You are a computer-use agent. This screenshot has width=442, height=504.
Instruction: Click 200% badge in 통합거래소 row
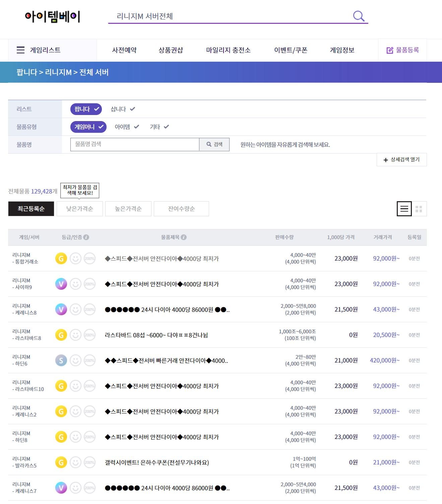coord(89,259)
